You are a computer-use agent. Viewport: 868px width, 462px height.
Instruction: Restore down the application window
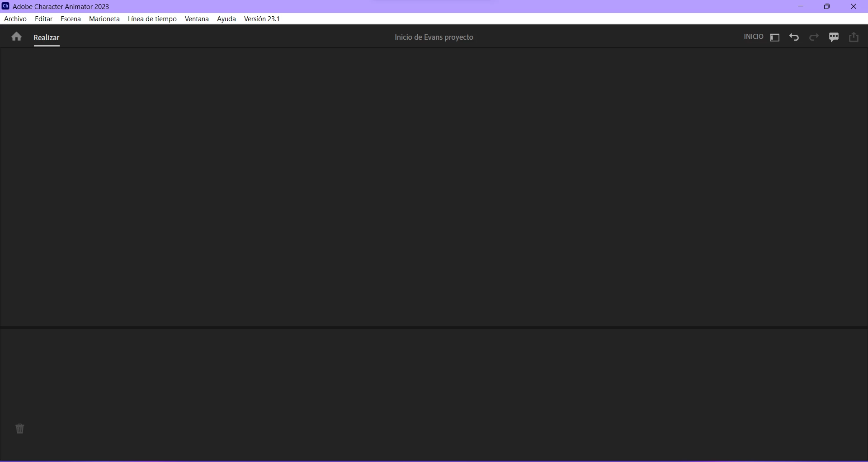827,6
